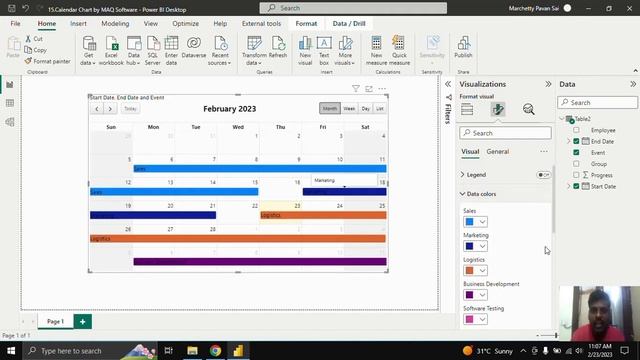
Task: Switch calendar to Day view
Action: [365, 109]
